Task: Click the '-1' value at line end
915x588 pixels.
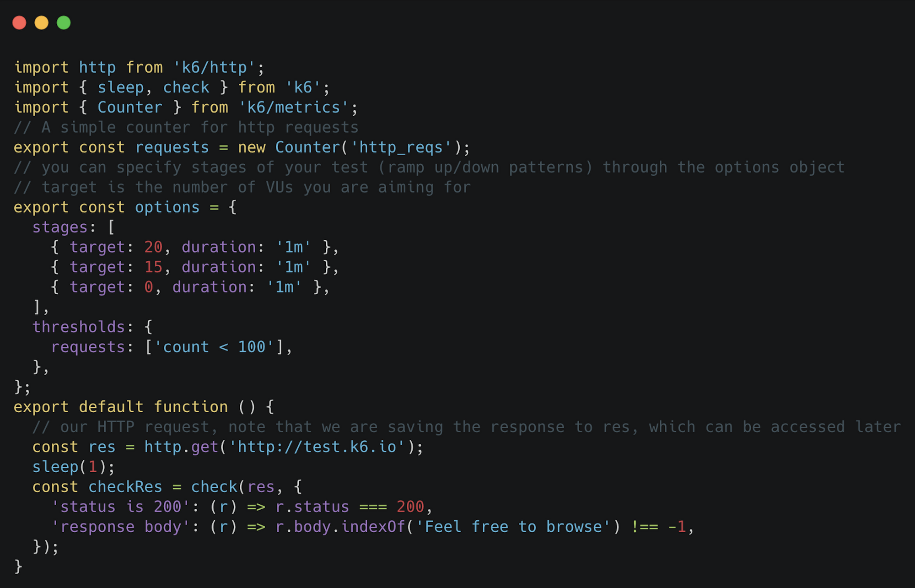Action: (677, 527)
